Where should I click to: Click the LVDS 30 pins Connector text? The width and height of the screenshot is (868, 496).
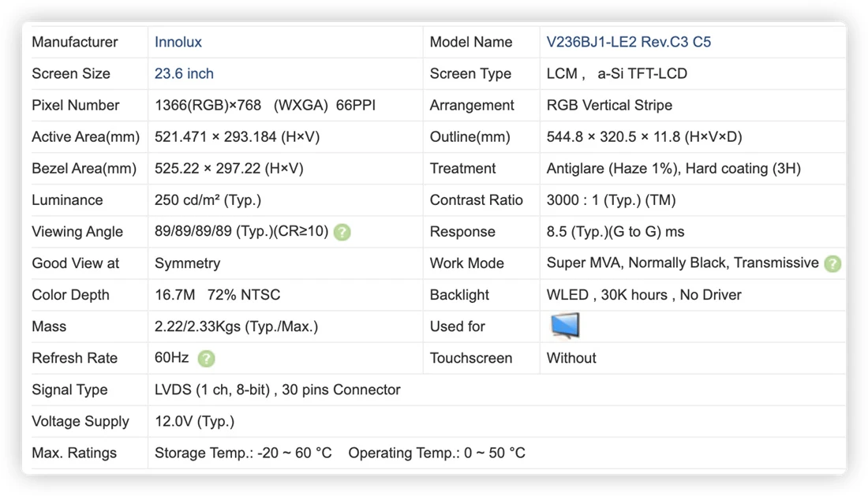pos(277,390)
